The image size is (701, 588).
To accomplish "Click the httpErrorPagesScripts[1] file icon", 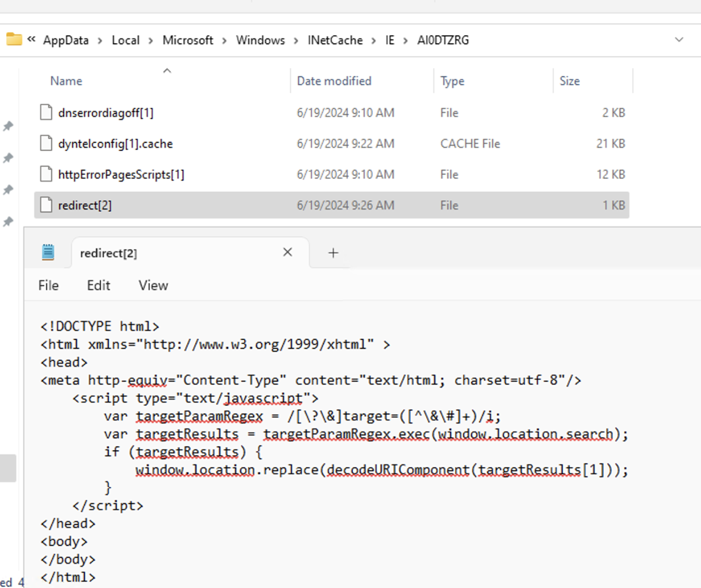I will pos(46,174).
